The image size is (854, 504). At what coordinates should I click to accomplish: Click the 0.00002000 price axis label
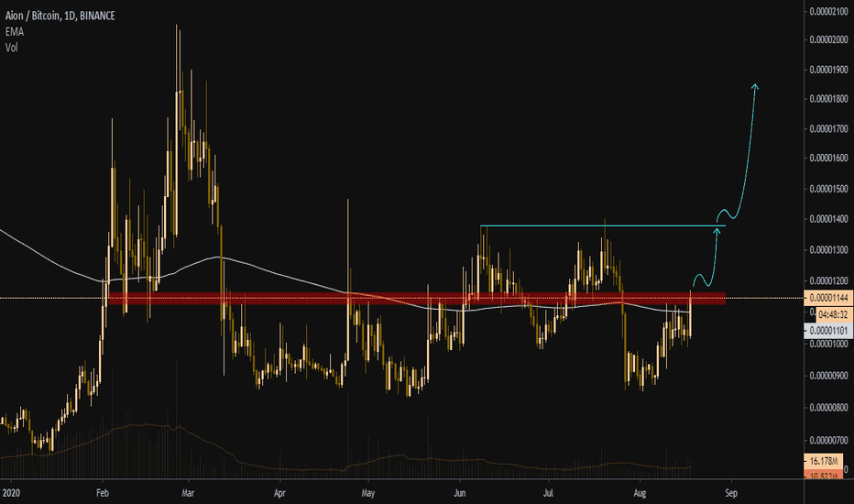828,39
